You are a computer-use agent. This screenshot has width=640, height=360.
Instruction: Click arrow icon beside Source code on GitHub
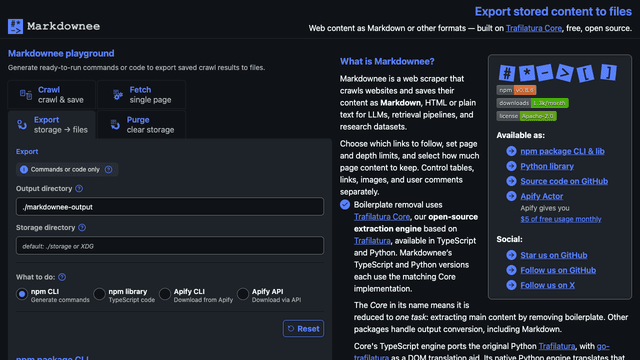(511, 181)
